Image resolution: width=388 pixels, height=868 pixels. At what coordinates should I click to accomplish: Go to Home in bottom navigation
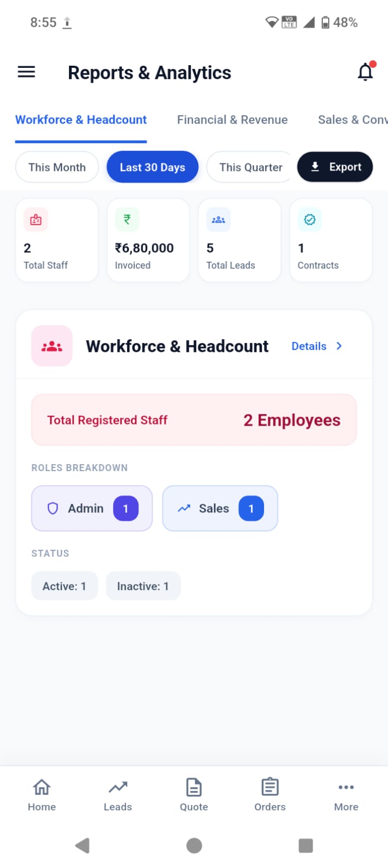[x=42, y=795]
